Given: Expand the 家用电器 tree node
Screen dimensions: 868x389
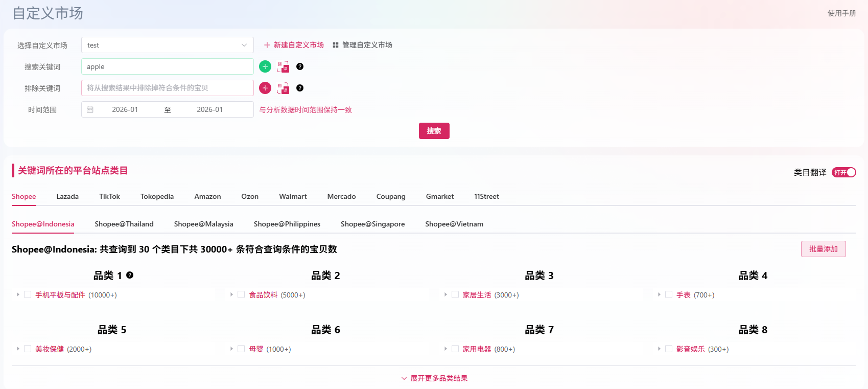Looking at the screenshot, I should pos(445,349).
